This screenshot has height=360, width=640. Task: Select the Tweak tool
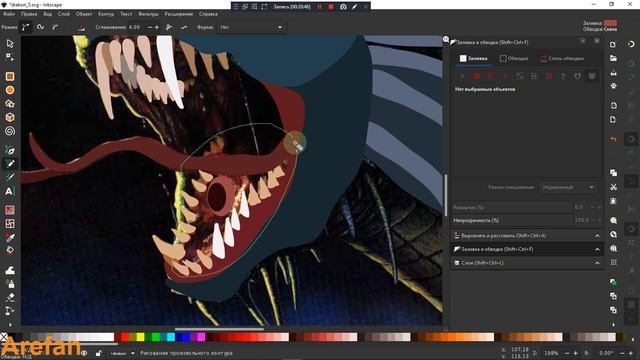[10, 270]
